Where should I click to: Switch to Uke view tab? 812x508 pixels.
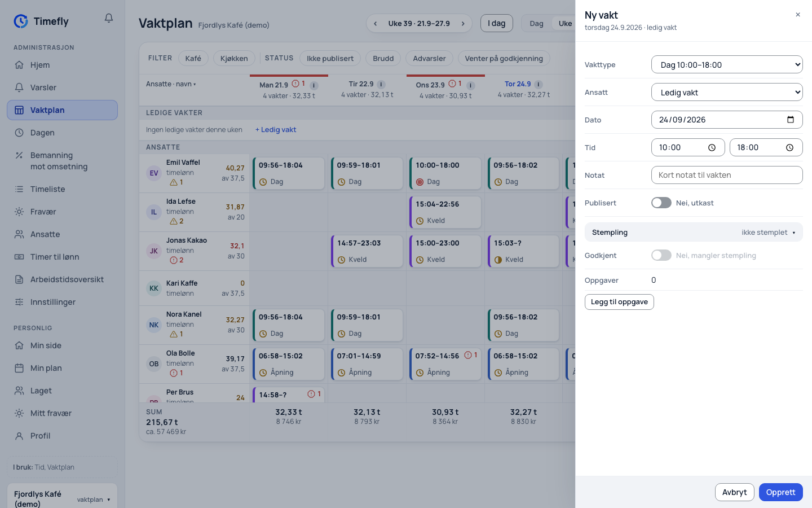coord(564,23)
